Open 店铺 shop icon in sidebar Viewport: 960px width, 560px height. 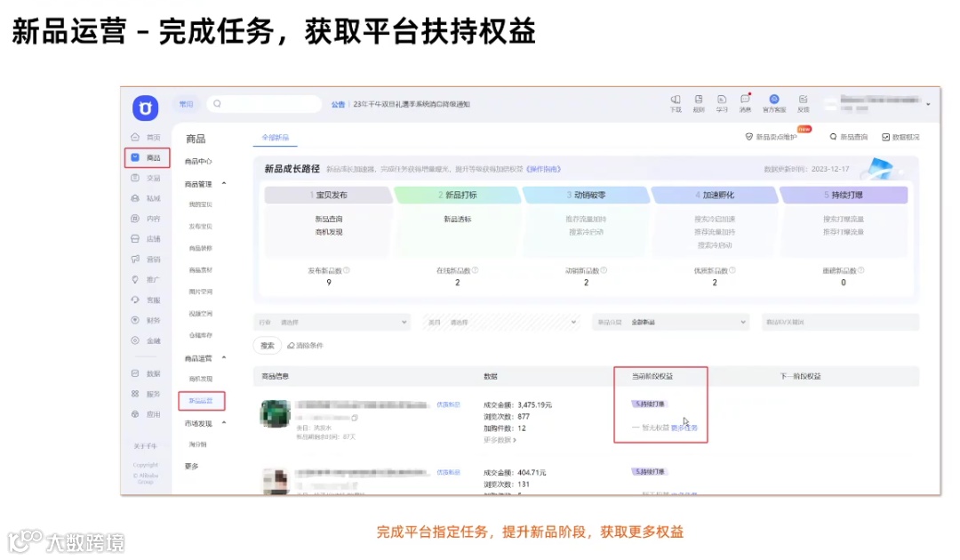pyautogui.click(x=135, y=239)
